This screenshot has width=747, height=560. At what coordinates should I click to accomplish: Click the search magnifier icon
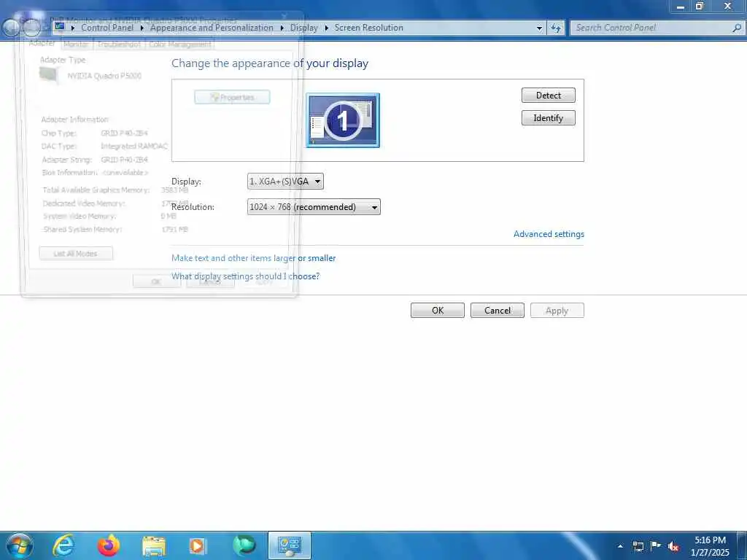[737, 28]
